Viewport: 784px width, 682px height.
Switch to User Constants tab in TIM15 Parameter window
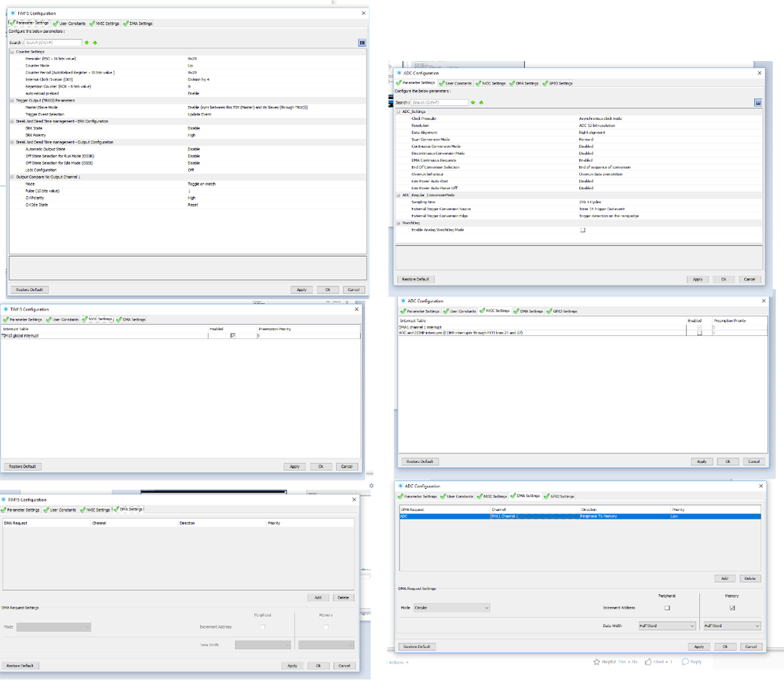click(70, 24)
